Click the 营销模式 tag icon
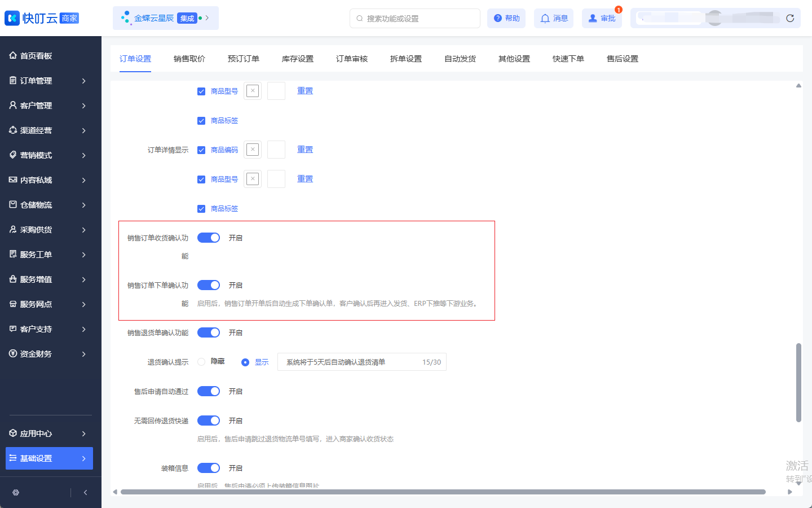This screenshot has height=508, width=812. [x=13, y=155]
